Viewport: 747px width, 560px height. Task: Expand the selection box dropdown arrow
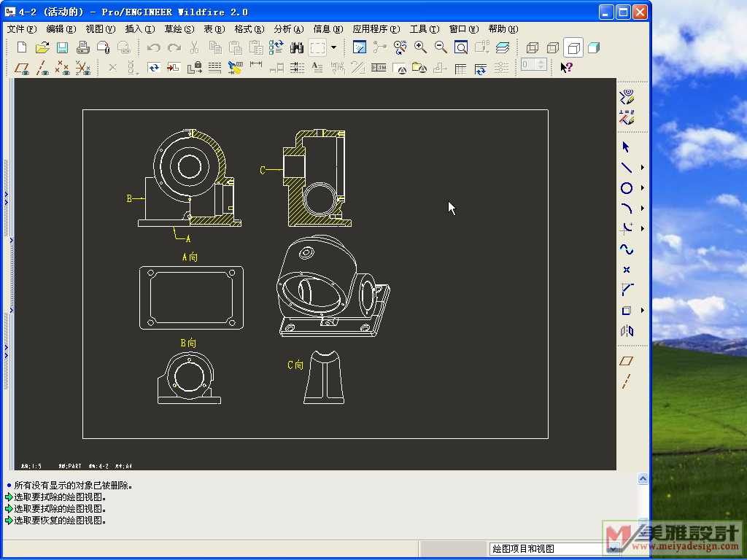coord(333,47)
